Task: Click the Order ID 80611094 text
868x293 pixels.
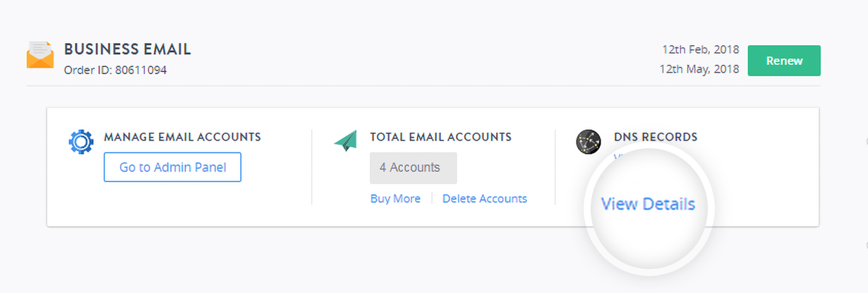Action: pos(116,70)
